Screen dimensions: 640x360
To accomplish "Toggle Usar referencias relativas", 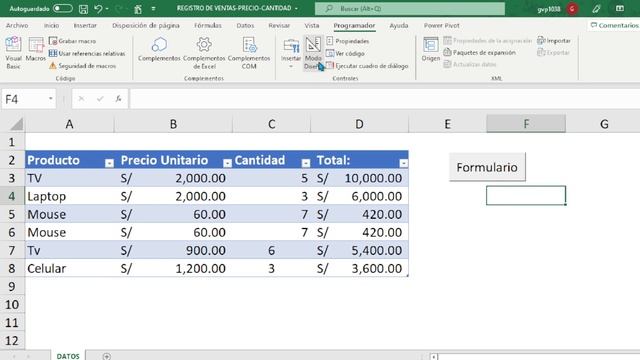I will point(87,53).
